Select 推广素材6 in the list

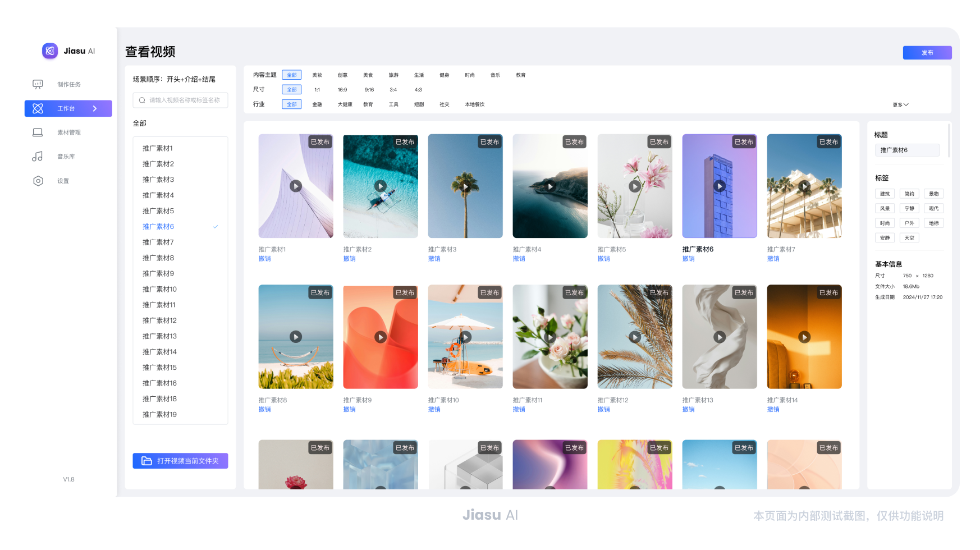click(158, 227)
